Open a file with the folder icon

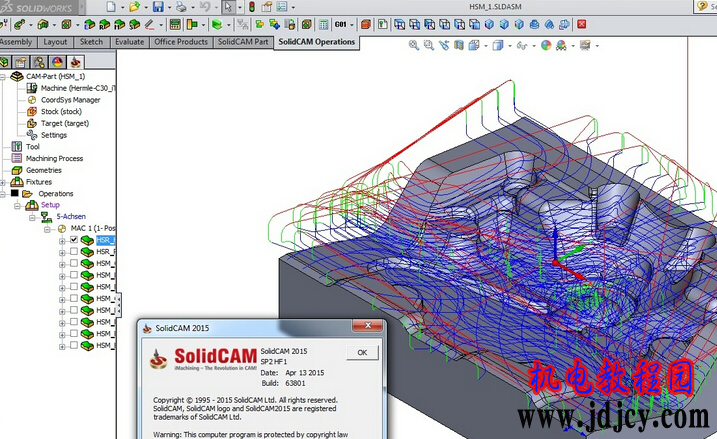(134, 7)
